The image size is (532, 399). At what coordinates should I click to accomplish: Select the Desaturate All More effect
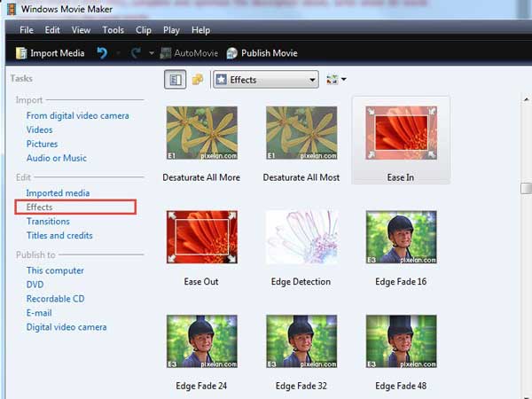coord(201,133)
